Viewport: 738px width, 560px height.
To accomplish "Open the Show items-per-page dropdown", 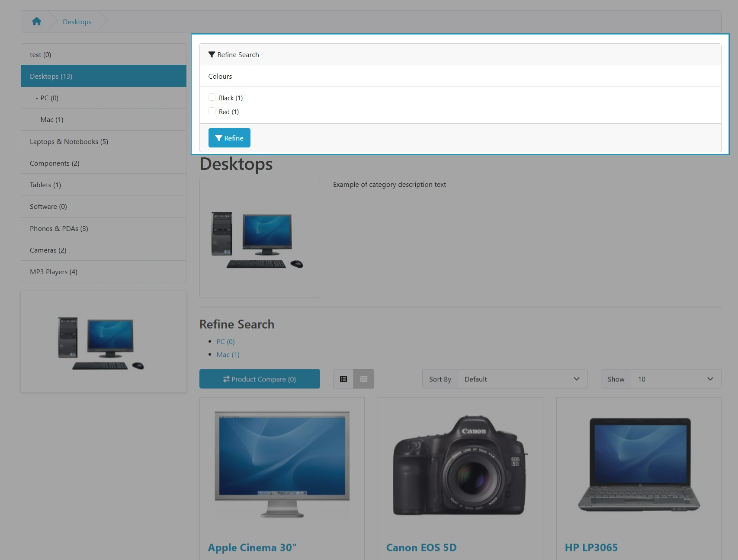I will tap(676, 379).
